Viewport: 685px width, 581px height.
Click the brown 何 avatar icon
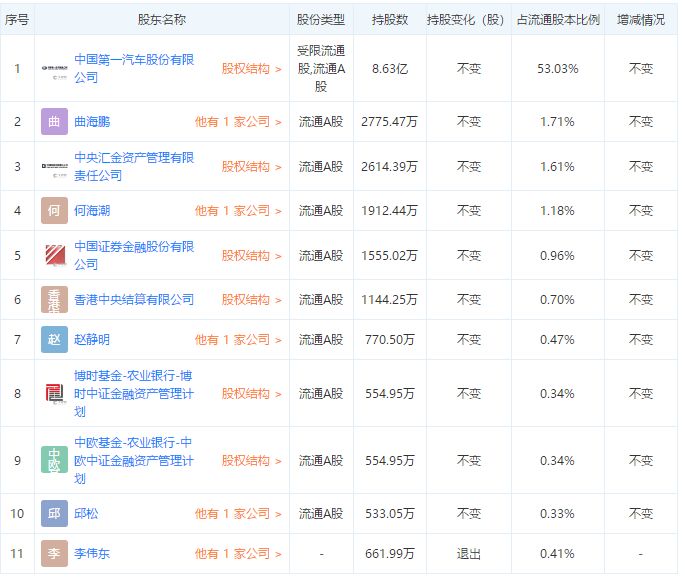[55, 211]
